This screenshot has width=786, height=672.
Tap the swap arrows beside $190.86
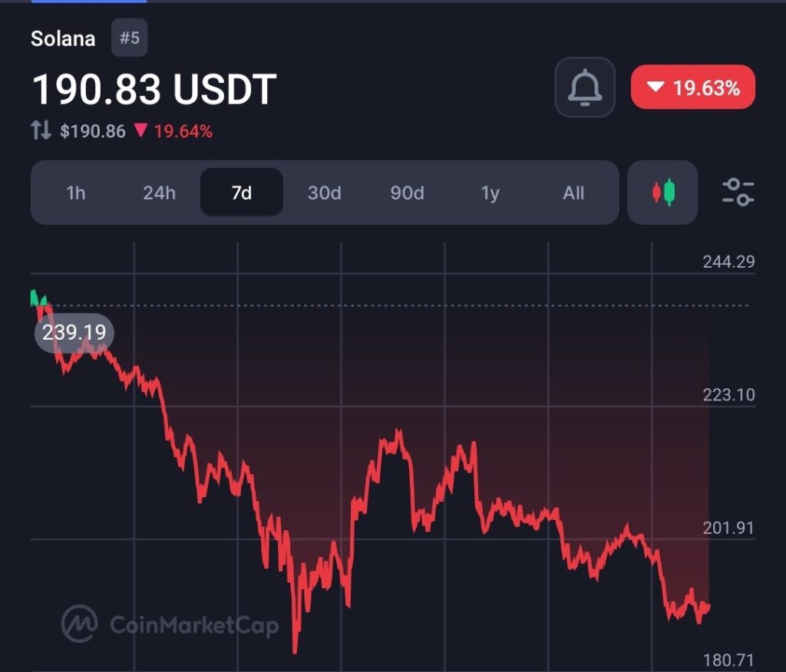(41, 131)
